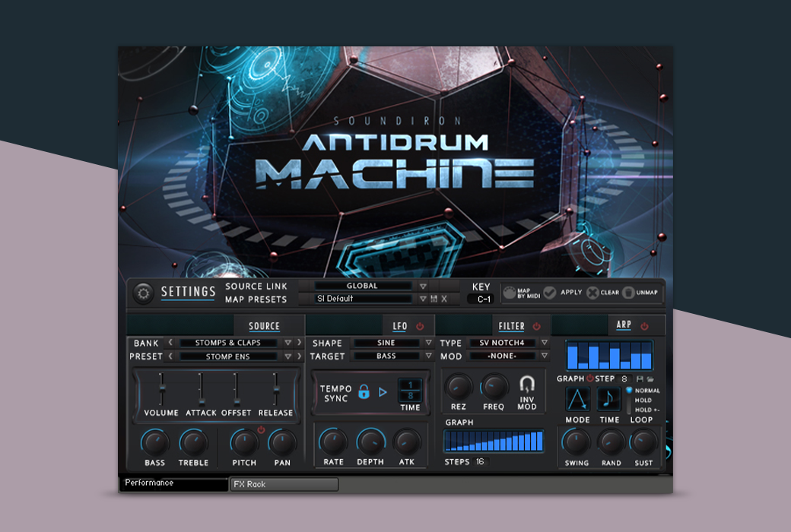
Task: Select Hold loop mode
Action: click(x=643, y=400)
